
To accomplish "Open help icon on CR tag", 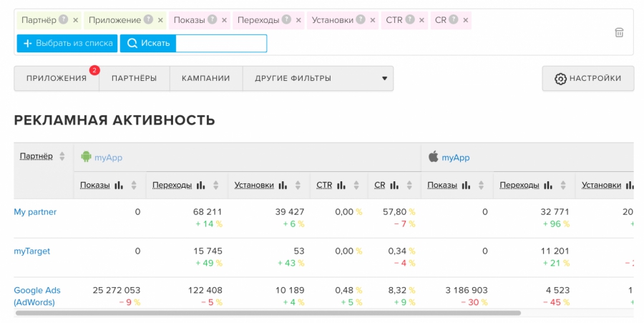I will click(454, 19).
